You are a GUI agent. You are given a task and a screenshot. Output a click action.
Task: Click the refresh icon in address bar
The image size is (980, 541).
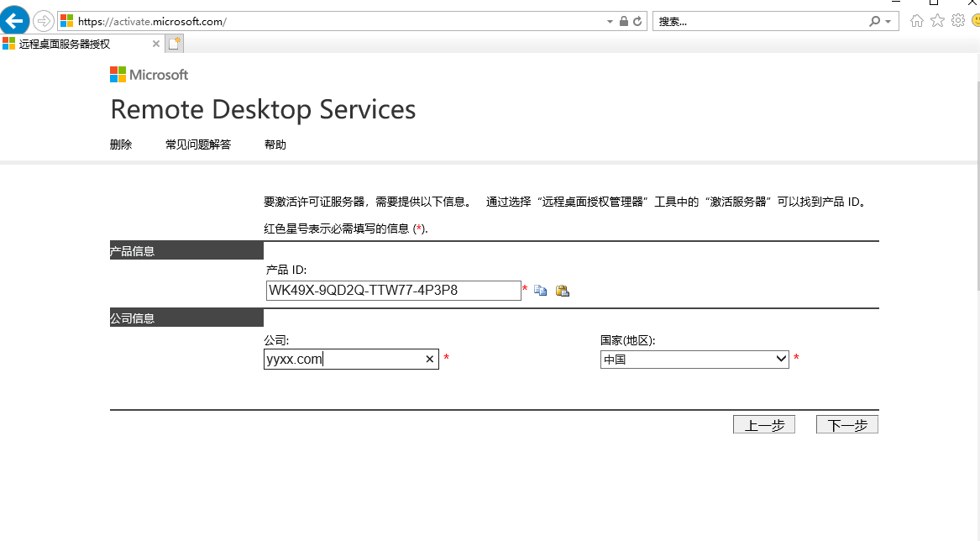(x=637, y=21)
